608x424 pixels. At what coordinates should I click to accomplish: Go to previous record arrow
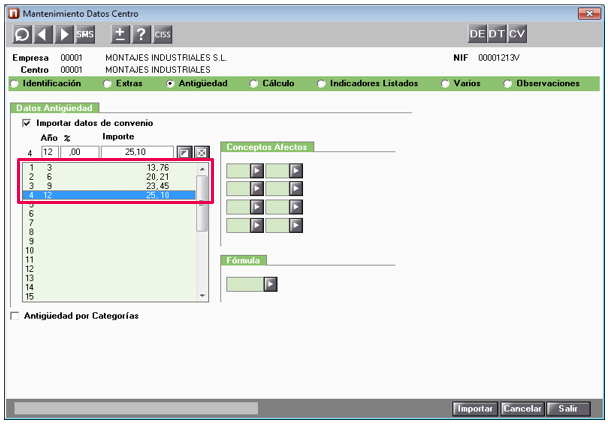point(43,35)
